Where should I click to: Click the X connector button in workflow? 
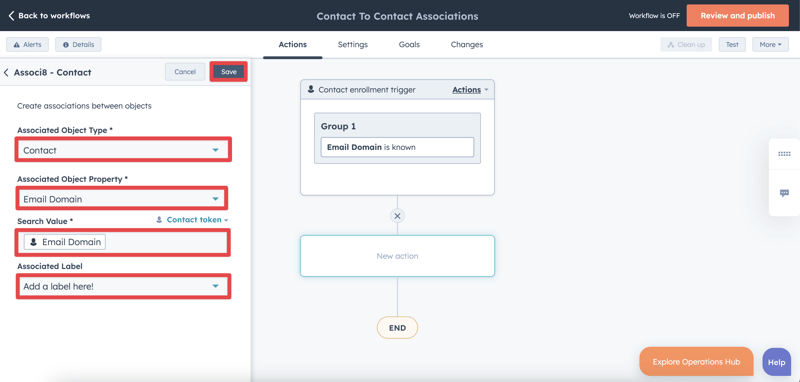pyautogui.click(x=397, y=216)
